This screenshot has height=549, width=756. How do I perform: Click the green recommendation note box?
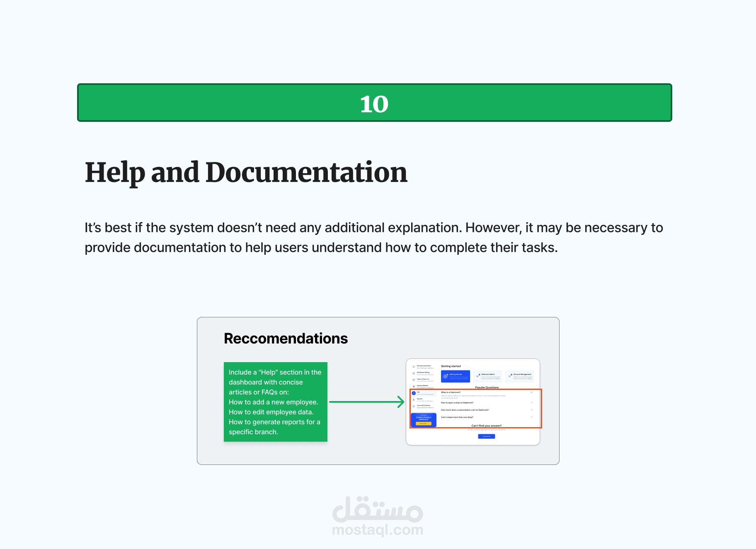[276, 402]
